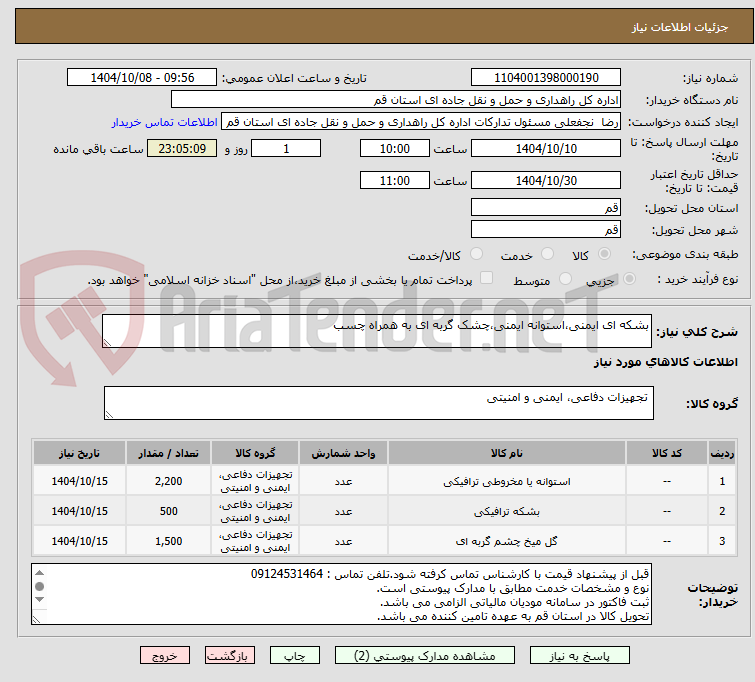This screenshot has width=755, height=682.
Task: Click the 'واحد شمارش' column header
Action: [x=343, y=453]
